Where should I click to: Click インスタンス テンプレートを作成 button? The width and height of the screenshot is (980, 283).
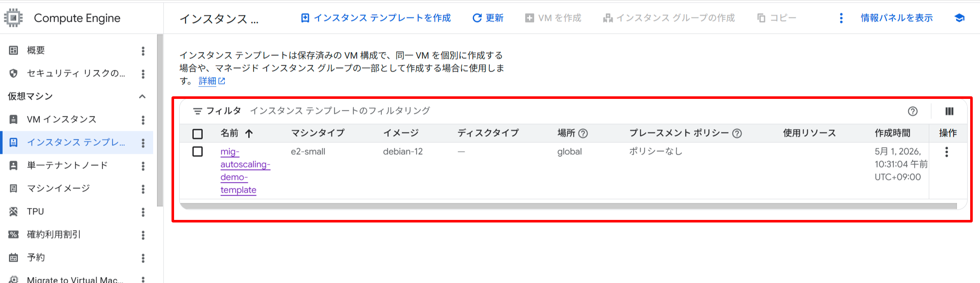click(376, 18)
